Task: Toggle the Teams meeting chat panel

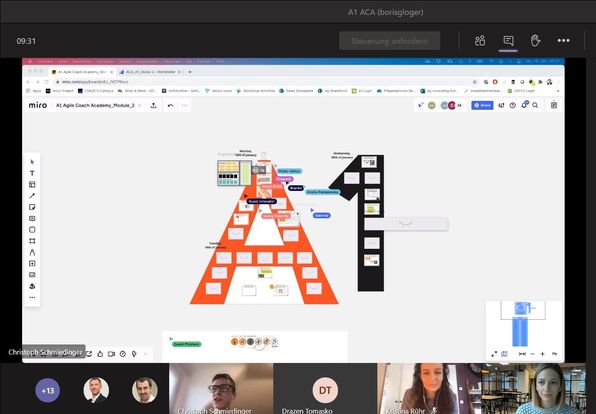Action: point(508,41)
